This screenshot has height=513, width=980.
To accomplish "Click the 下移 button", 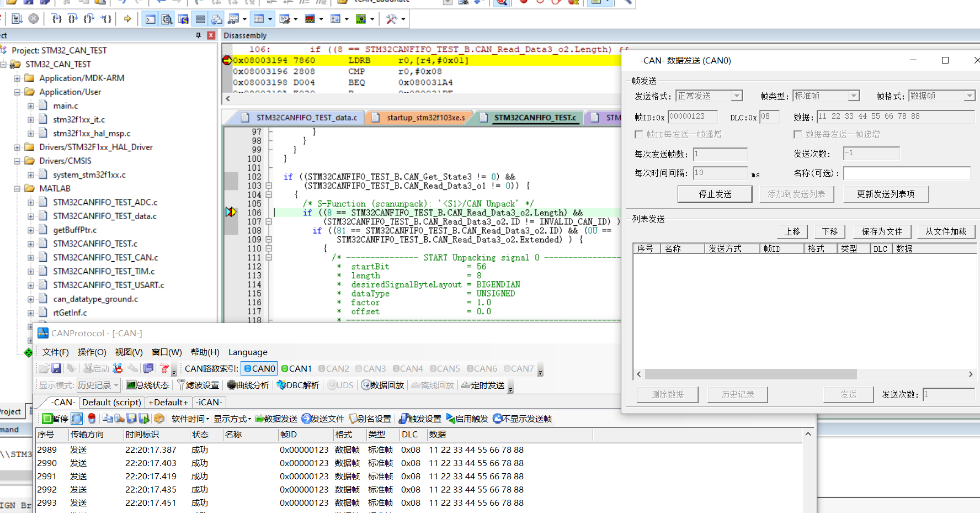I will pyautogui.click(x=829, y=231).
